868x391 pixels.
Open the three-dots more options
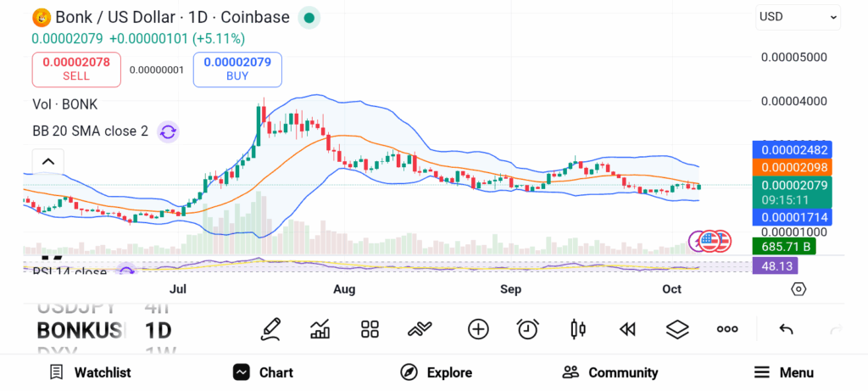coord(727,329)
